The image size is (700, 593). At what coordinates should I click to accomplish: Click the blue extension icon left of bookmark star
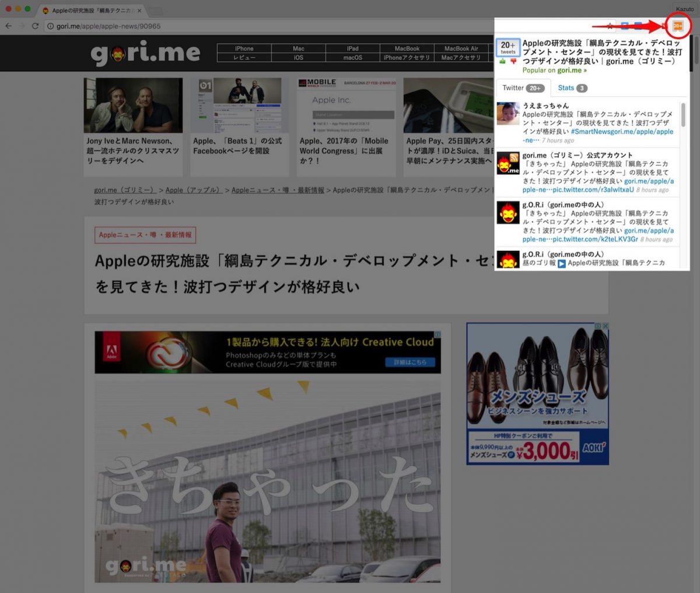click(x=623, y=26)
